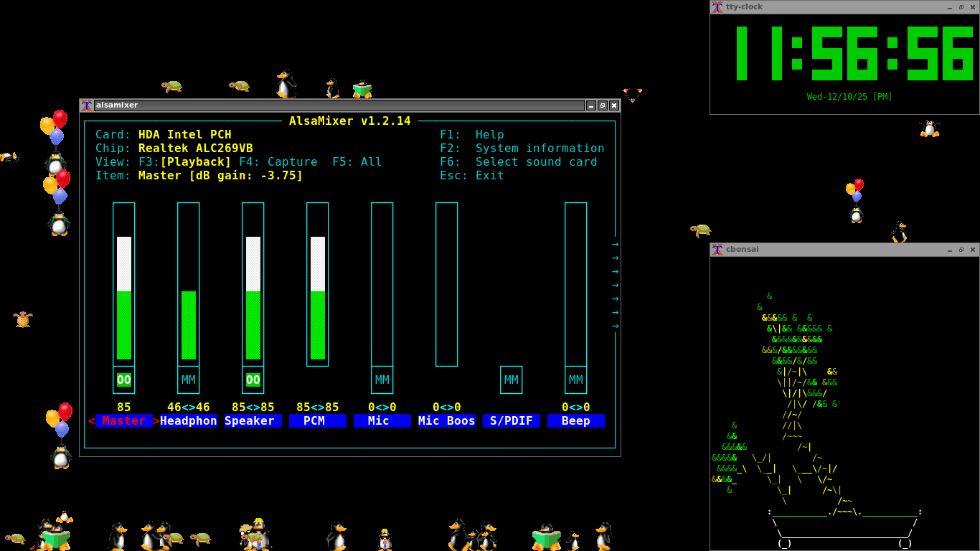The height and width of the screenshot is (551, 980).
Task: Close the tty-clock window
Action: (x=973, y=7)
